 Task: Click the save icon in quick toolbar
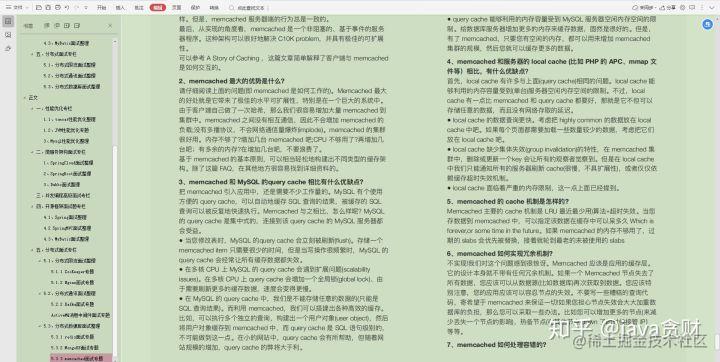[48, 7]
